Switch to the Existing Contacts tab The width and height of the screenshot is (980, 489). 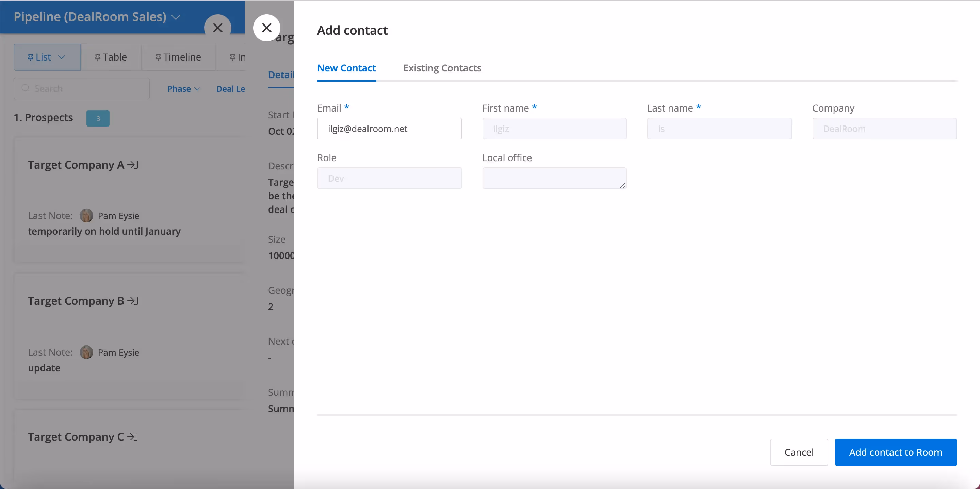pos(442,68)
